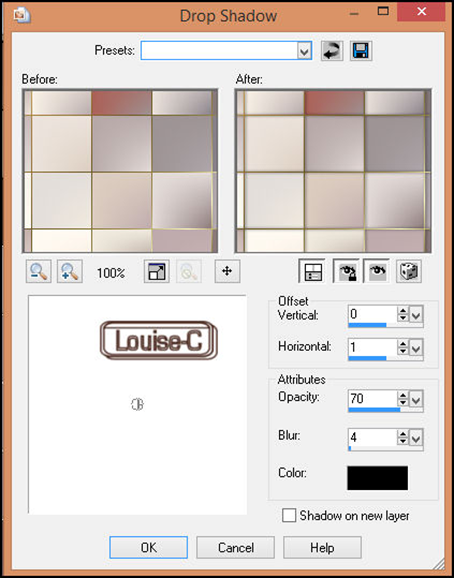Increase Vertical offset with up arrow

[x=403, y=311]
